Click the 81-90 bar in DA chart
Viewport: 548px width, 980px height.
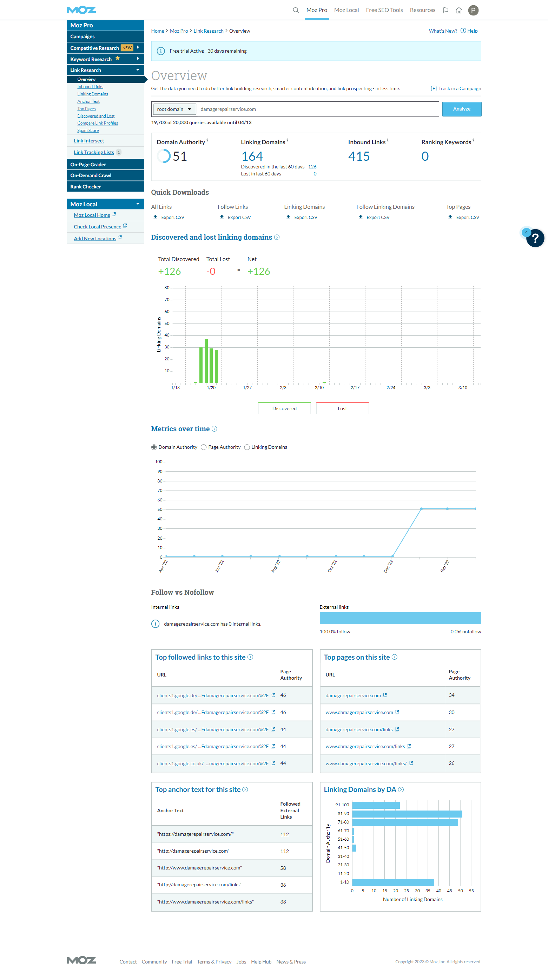407,814
